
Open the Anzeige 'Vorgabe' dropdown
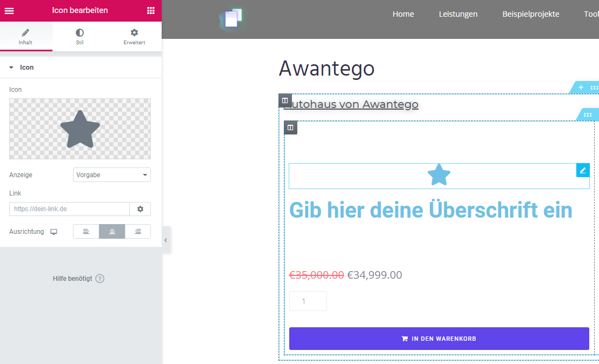point(111,174)
